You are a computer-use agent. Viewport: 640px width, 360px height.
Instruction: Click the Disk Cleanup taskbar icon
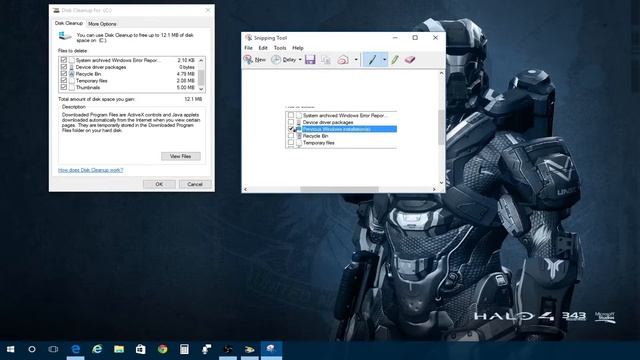click(249, 349)
